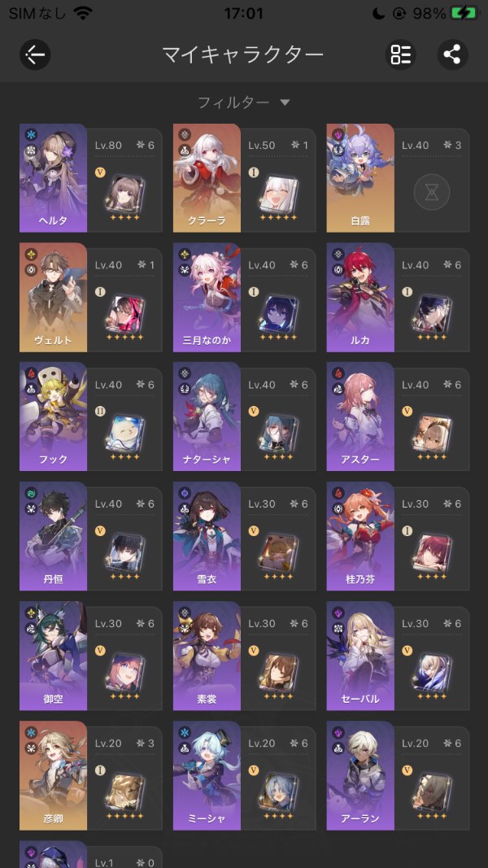The height and width of the screenshot is (868, 488).
Task: Tap the アーラン name label
Action: 360,818
